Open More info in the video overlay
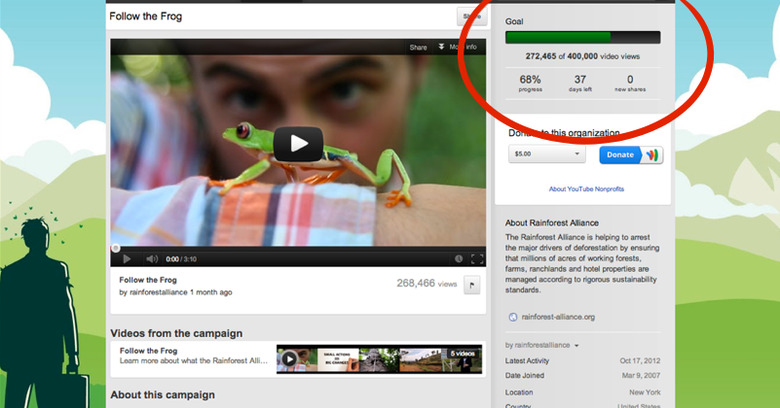 [458, 47]
